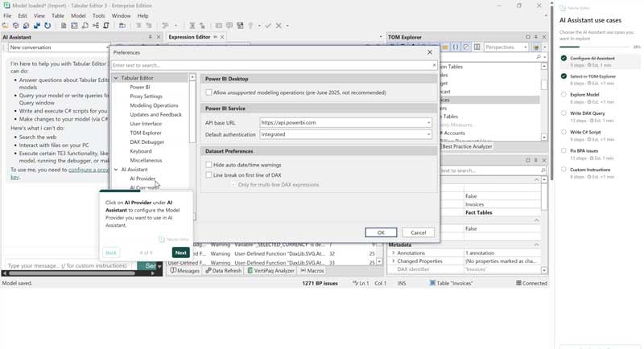The image size is (644, 349).
Task: Click the search icon in the properties panel
Action: (543, 170)
